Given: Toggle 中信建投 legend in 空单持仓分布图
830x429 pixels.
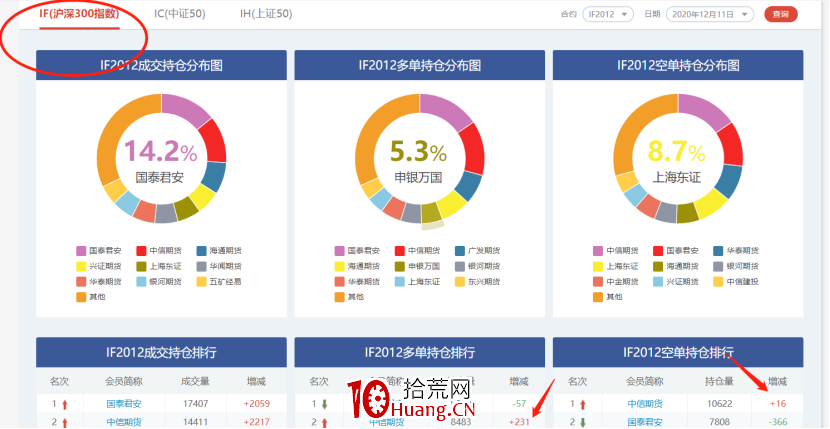Looking at the screenshot, I should pos(736,281).
